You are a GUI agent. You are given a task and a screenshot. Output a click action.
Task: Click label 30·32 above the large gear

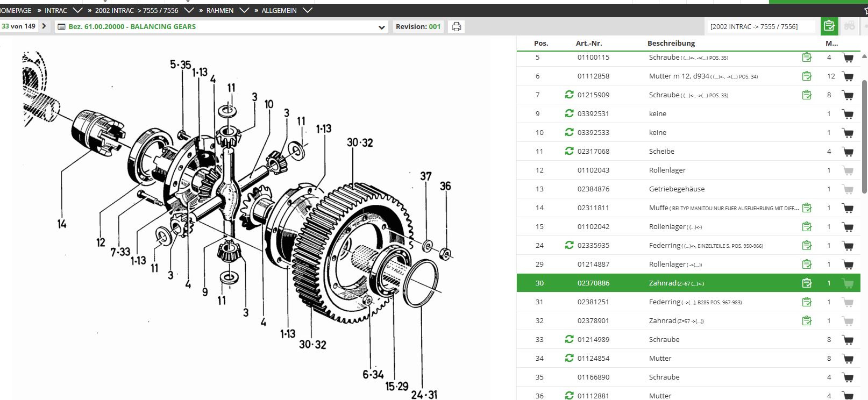click(360, 142)
